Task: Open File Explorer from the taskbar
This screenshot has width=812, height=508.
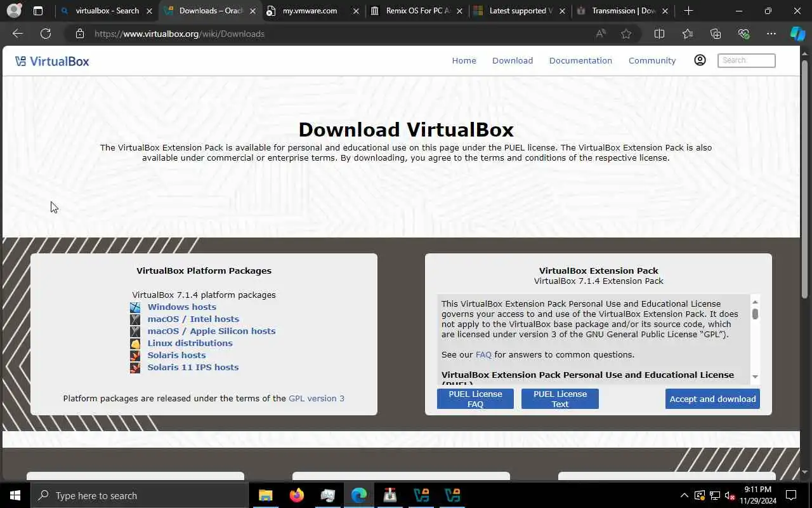Action: coord(265,495)
